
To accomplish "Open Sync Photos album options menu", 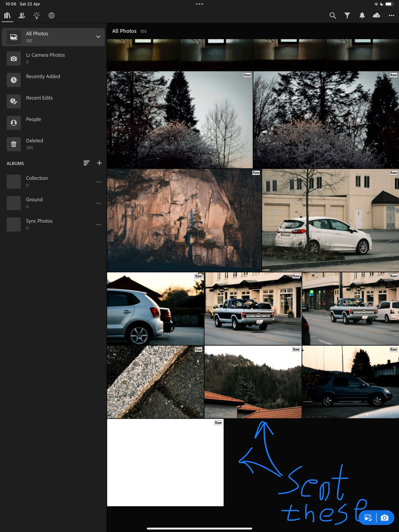I will pos(98,225).
